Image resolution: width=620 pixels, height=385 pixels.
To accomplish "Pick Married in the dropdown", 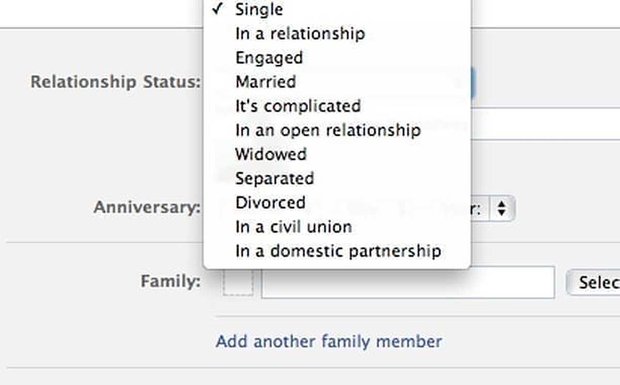I will pyautogui.click(x=337, y=82).
